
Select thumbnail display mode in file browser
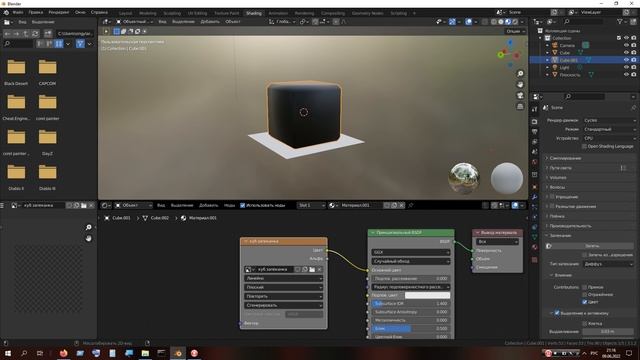coord(59,43)
